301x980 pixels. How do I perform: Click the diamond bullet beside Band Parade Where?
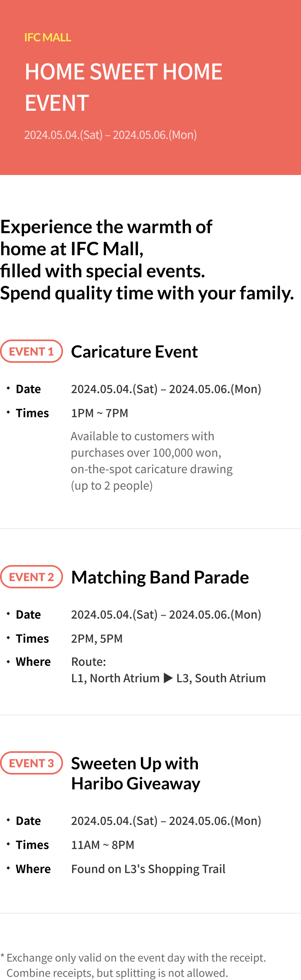click(x=8, y=662)
